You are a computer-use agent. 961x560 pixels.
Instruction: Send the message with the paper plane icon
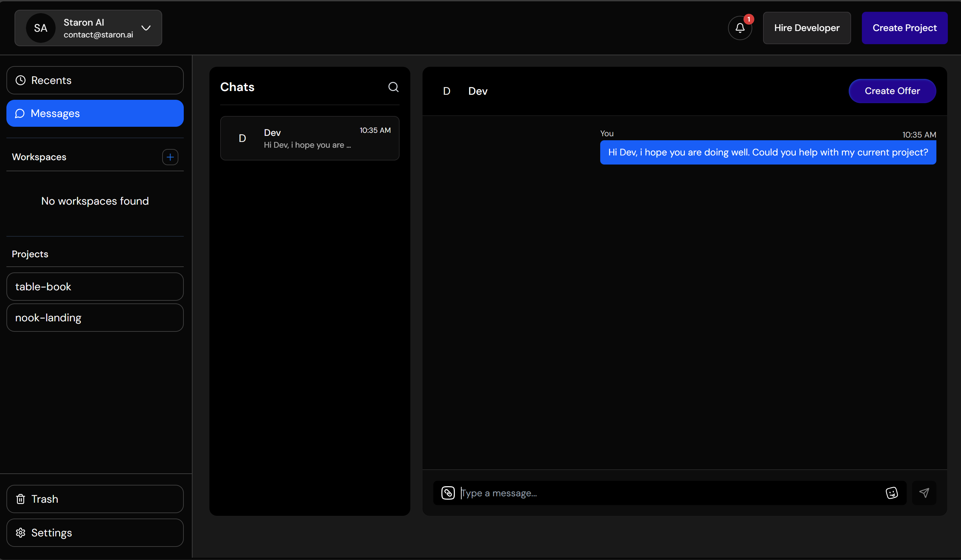[x=924, y=493]
